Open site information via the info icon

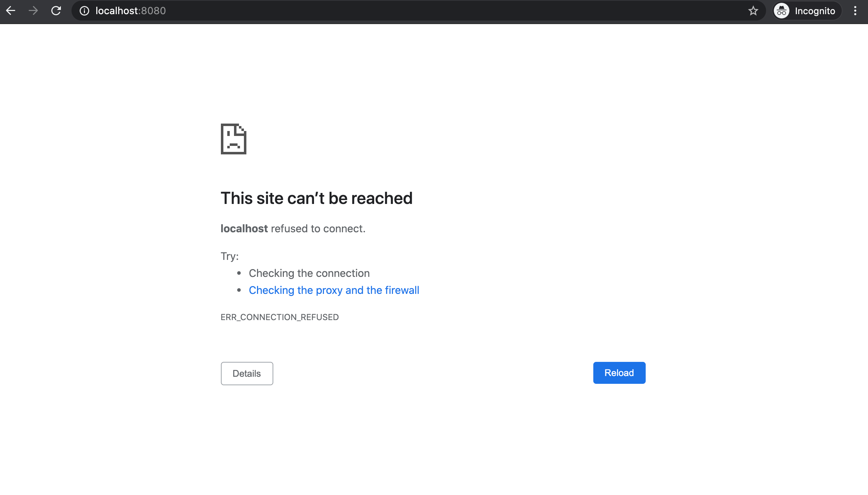point(84,11)
